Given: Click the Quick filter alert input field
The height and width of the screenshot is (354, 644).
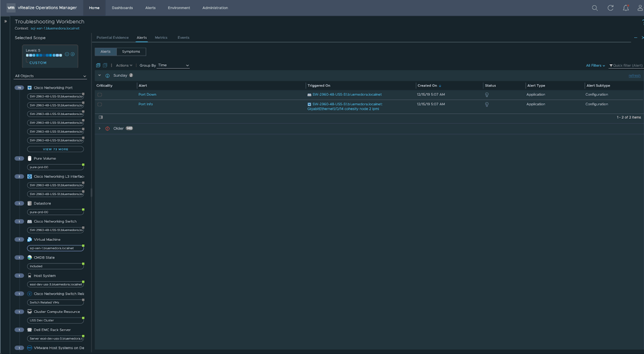Looking at the screenshot, I should click(x=627, y=66).
